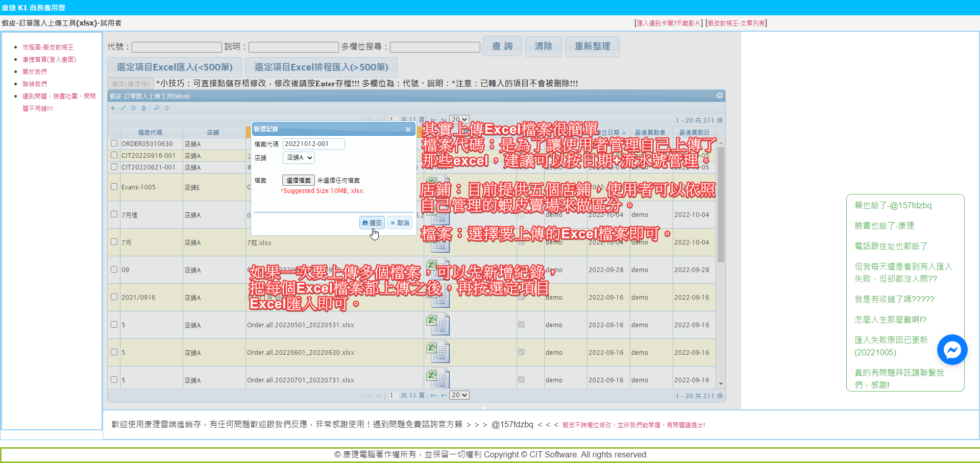Click the magnifier search icon in grid toolbar

pyautogui.click(x=157, y=108)
